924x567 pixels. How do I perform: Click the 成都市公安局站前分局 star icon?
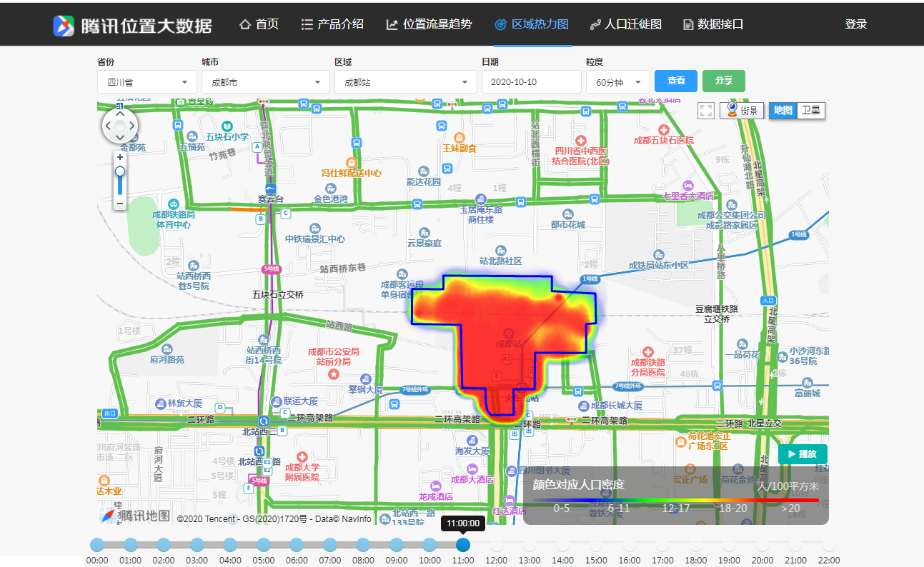coord(333,374)
